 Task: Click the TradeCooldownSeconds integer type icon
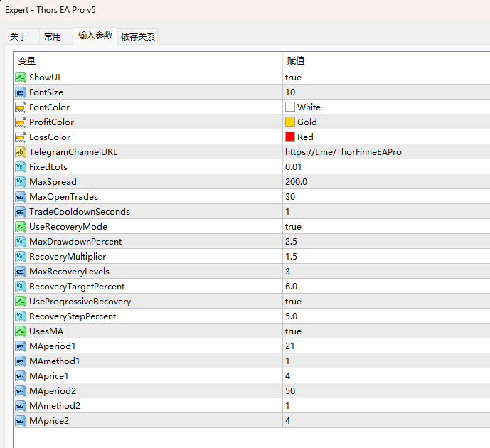[x=21, y=211]
